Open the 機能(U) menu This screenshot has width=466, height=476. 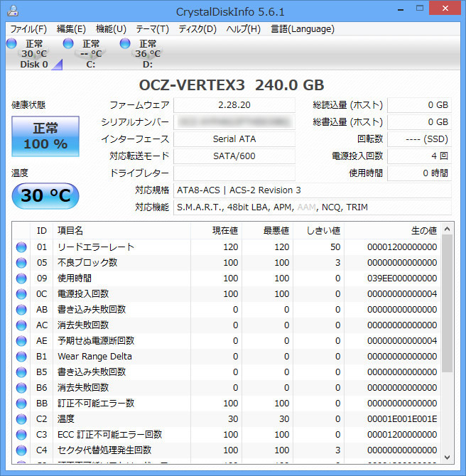coord(111,29)
